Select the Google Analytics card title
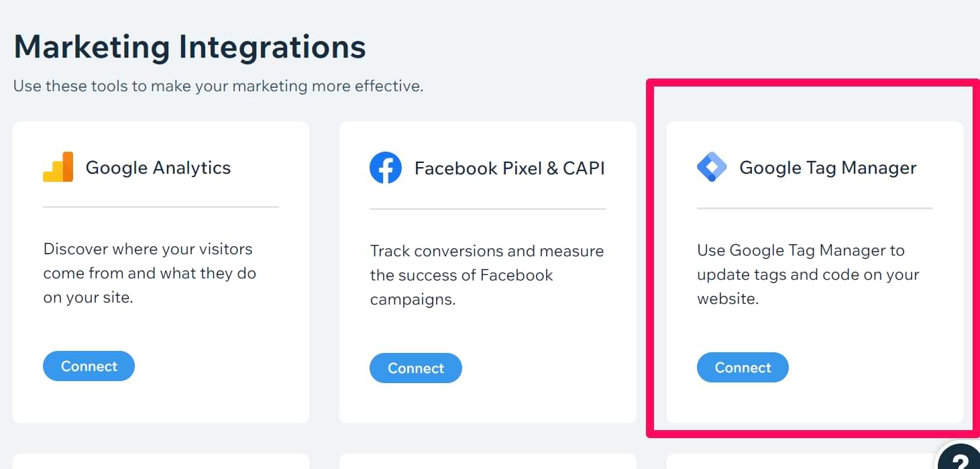Image resolution: width=980 pixels, height=469 pixels. point(158,168)
